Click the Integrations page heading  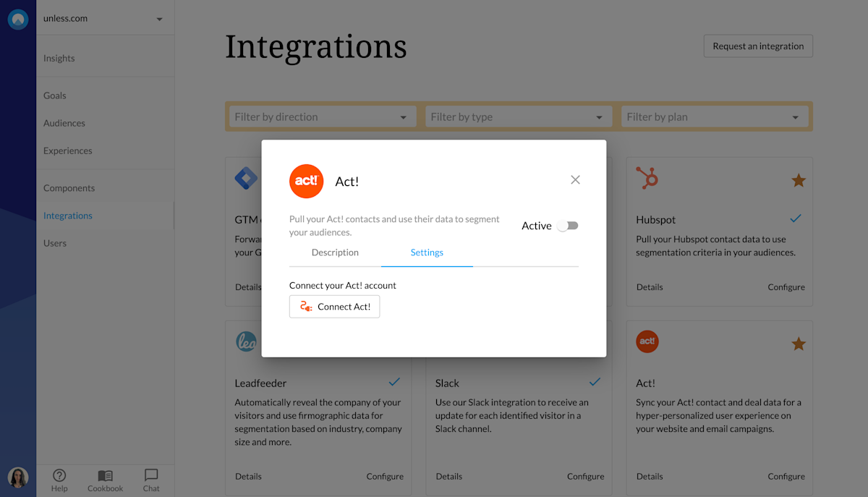316,46
